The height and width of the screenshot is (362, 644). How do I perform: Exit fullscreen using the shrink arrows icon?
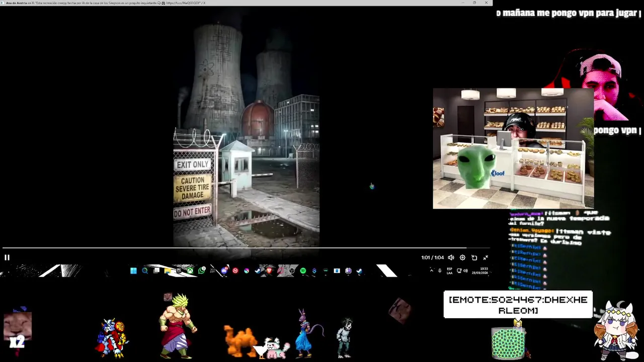[x=486, y=257]
